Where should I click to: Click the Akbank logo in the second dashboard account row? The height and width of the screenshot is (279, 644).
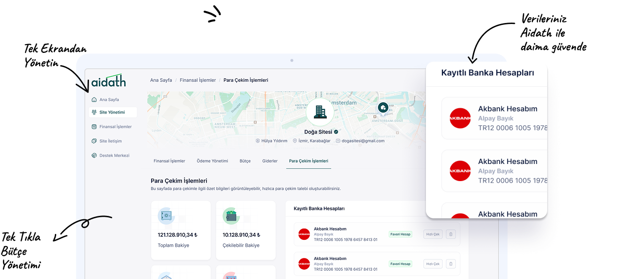point(304,264)
